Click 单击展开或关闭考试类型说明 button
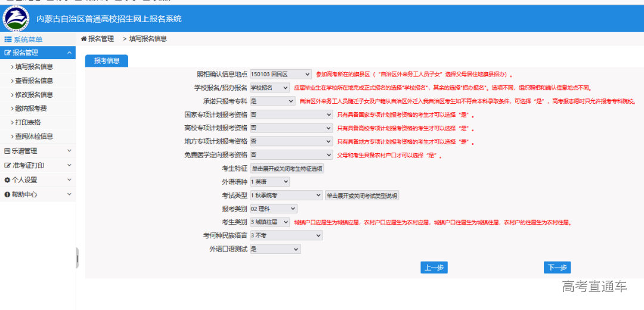The width and height of the screenshot is (644, 310). [362, 196]
